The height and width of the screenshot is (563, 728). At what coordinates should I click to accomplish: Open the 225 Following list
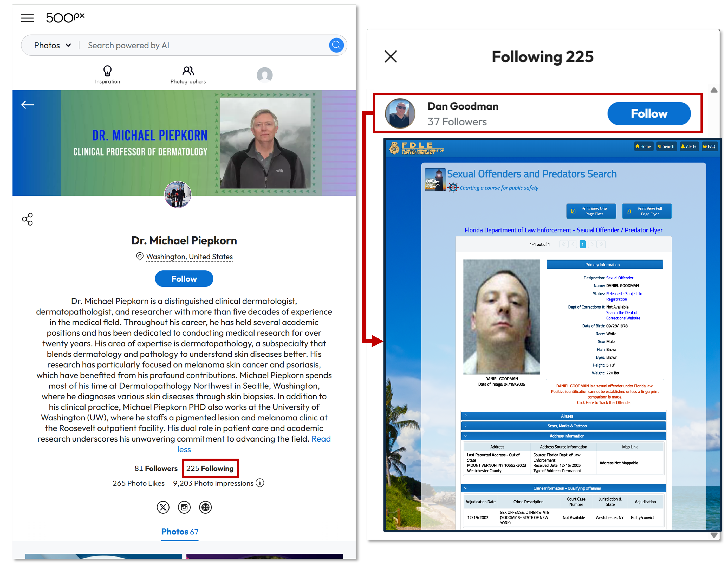(x=210, y=468)
